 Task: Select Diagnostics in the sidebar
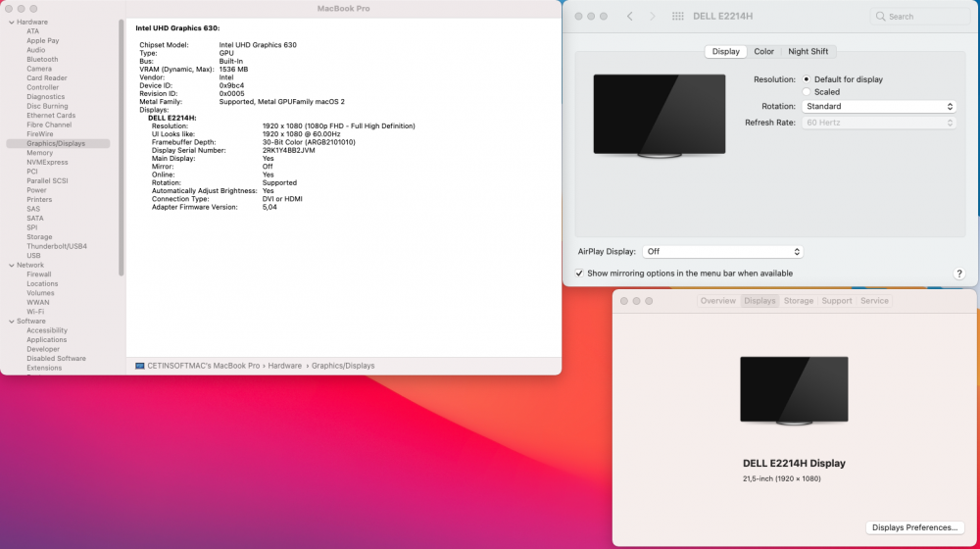45,97
